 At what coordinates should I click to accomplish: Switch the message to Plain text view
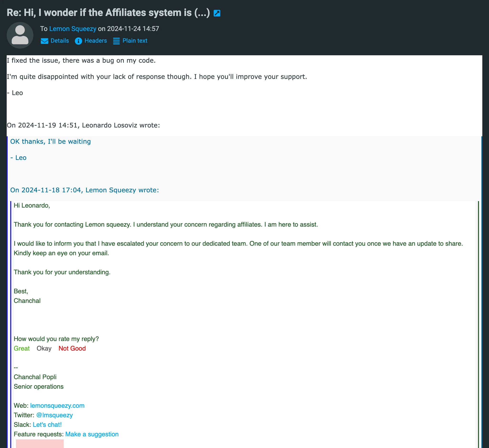135,41
